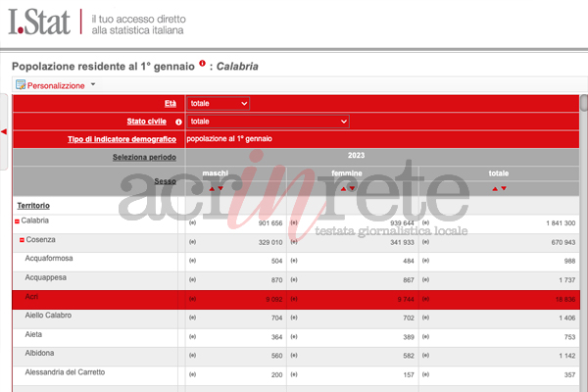Click the popolazione al 1° gennaio text
This screenshot has width=588, height=392.
[229, 139]
